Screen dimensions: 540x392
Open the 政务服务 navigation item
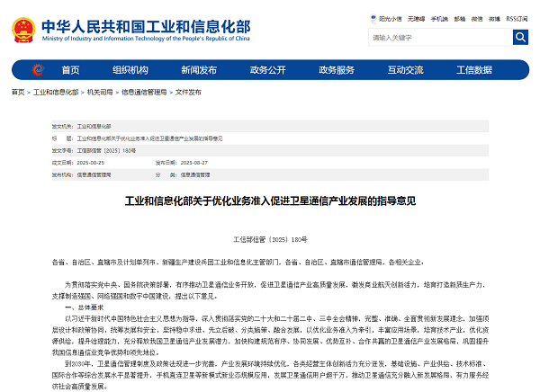(337, 70)
